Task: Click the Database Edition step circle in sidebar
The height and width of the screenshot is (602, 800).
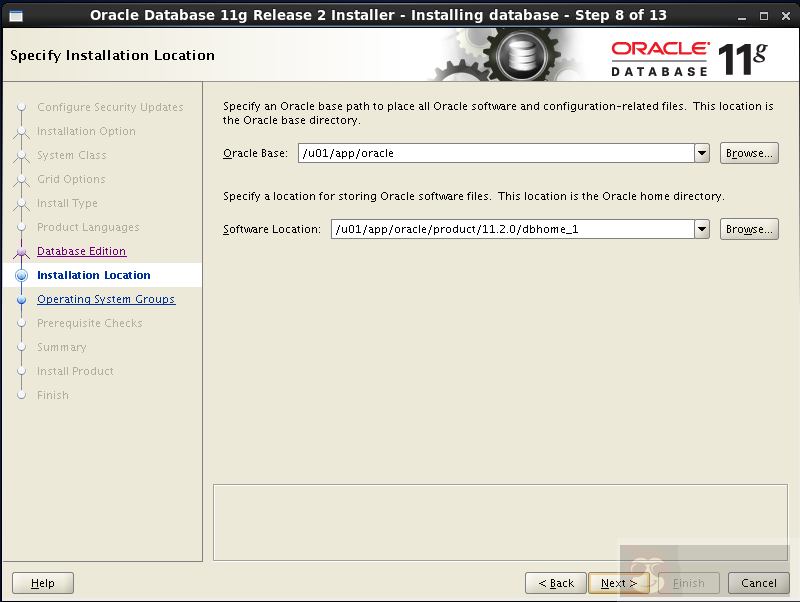Action: (24, 251)
